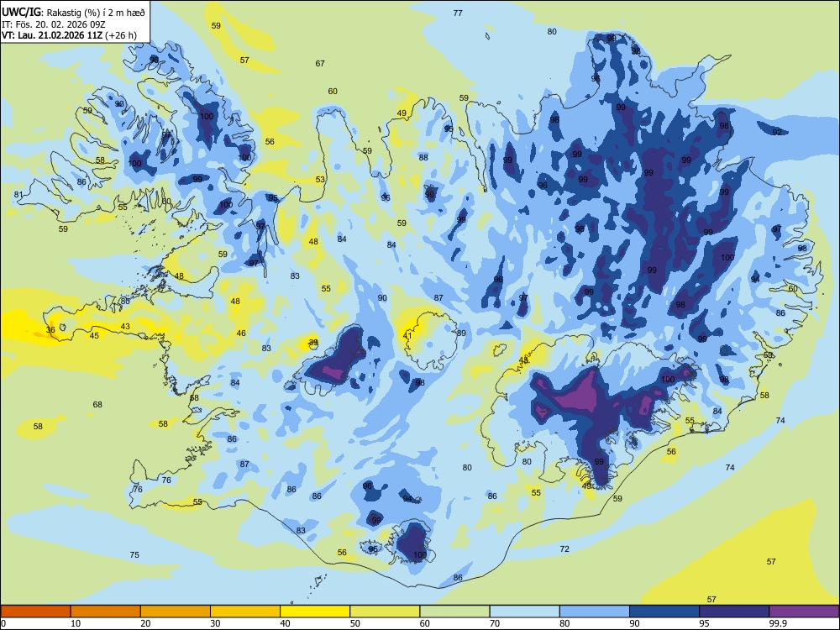This screenshot has height=630, width=840.
Task: Click the 90–95 dark blue legend swatch
Action: point(664,612)
